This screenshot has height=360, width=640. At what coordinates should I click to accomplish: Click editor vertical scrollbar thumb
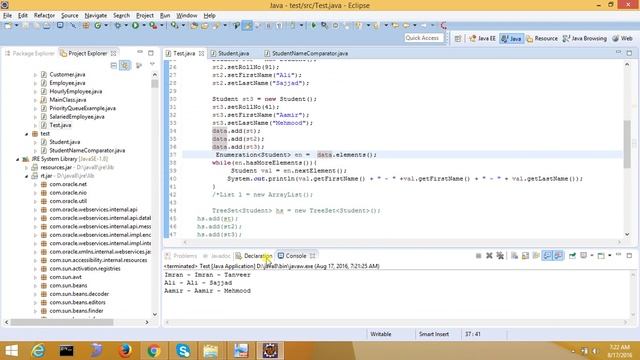627,144
